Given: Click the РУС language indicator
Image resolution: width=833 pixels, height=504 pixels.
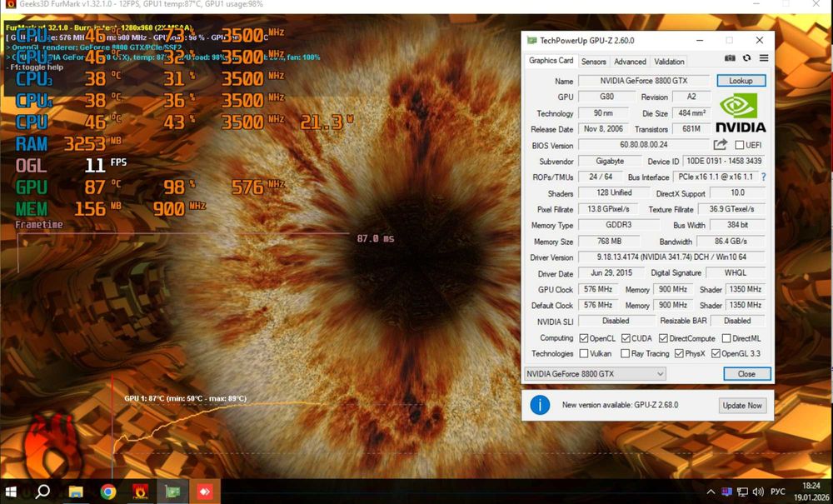Looking at the screenshot, I should [x=777, y=492].
